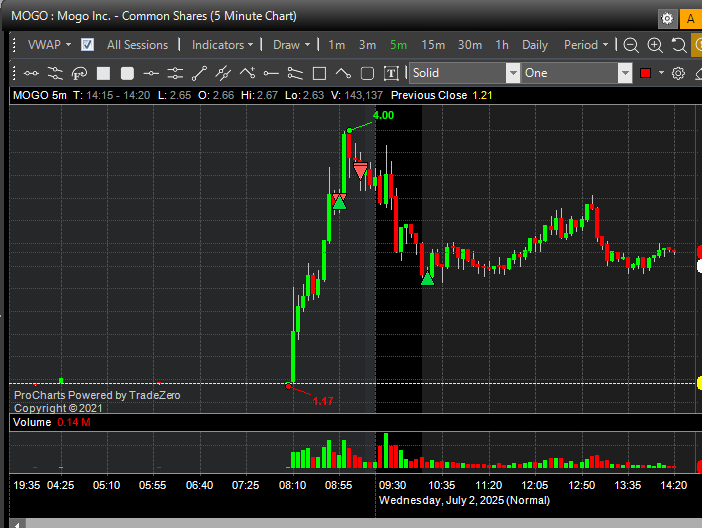Viewport: 702px width, 528px height.
Task: Switch to Daily timeframe
Action: (x=535, y=45)
